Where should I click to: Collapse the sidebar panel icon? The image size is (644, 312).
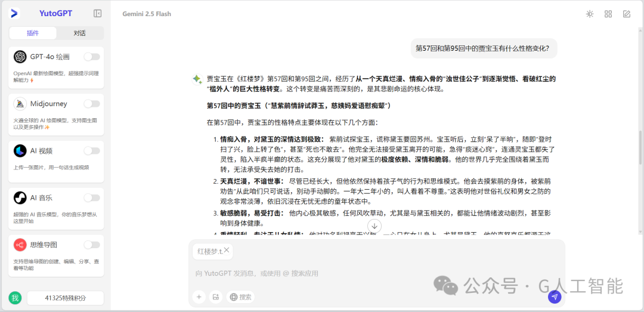[x=97, y=14]
